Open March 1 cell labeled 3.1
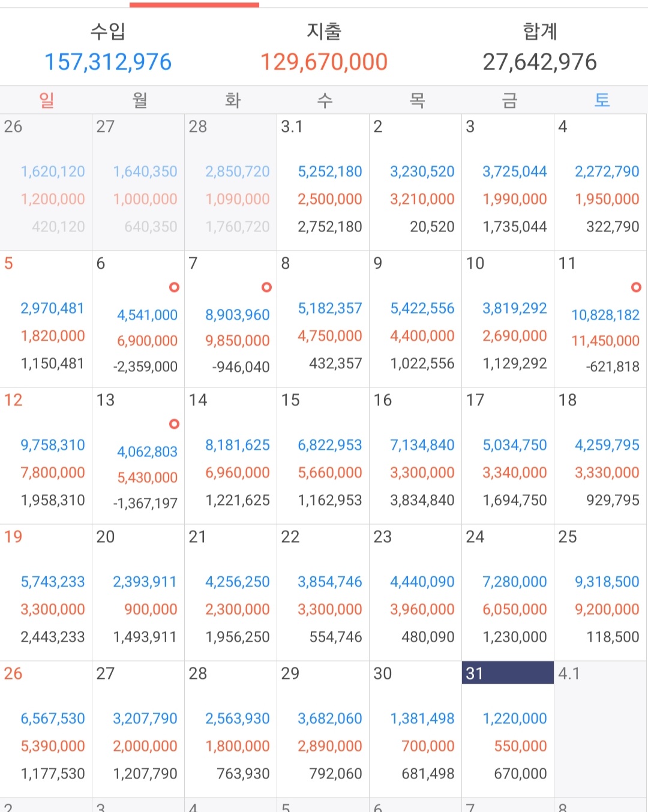Viewport: 648px width, 812px height. [x=323, y=182]
